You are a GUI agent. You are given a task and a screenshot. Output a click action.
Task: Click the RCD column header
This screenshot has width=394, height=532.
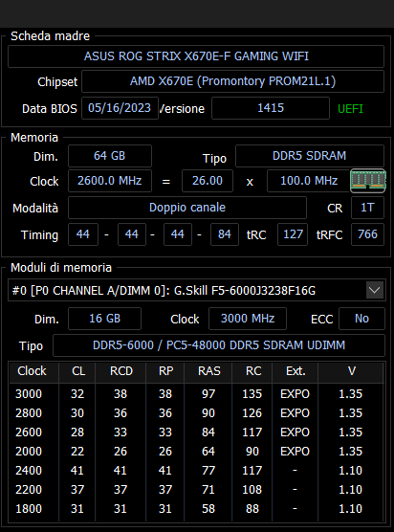click(x=120, y=371)
